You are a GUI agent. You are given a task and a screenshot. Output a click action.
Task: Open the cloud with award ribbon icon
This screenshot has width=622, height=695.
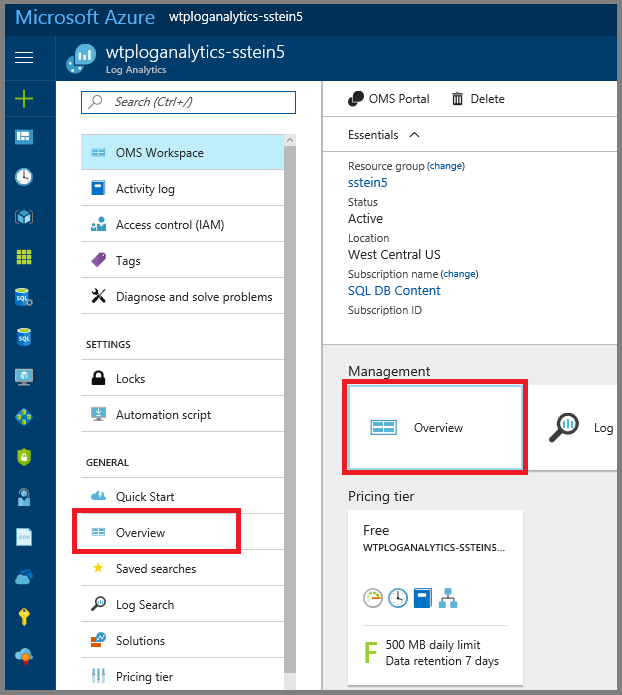click(24, 656)
